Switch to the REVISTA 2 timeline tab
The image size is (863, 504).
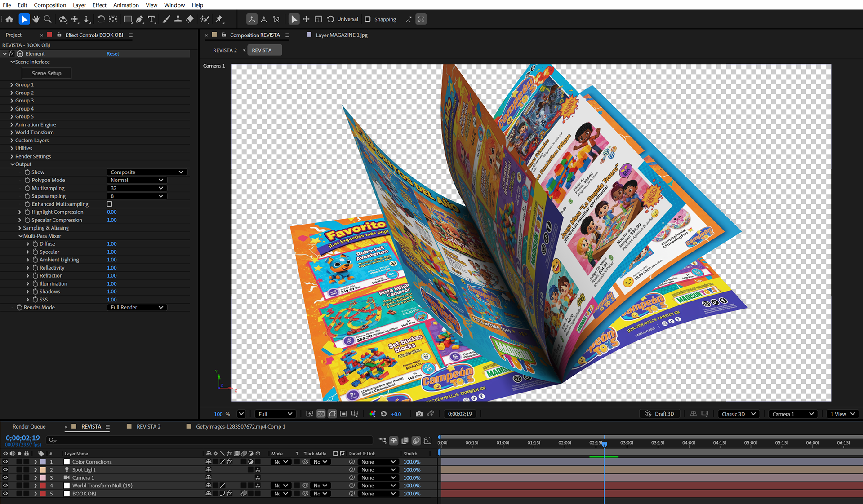click(x=148, y=426)
